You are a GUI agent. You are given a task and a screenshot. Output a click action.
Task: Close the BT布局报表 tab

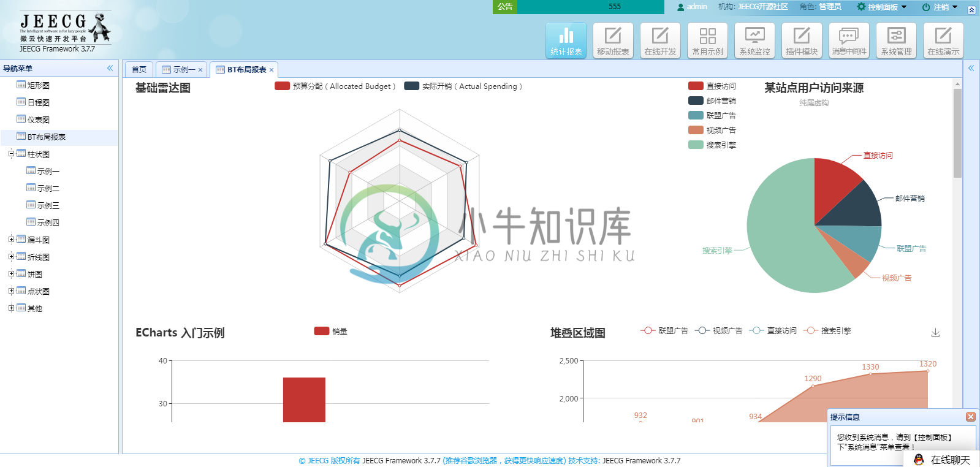pyautogui.click(x=272, y=70)
